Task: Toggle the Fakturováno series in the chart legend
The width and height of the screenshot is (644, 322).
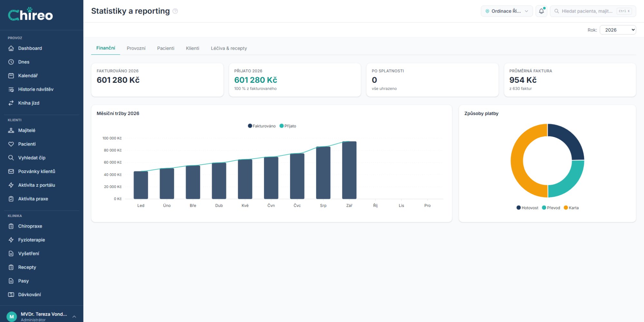Action: coord(262,126)
